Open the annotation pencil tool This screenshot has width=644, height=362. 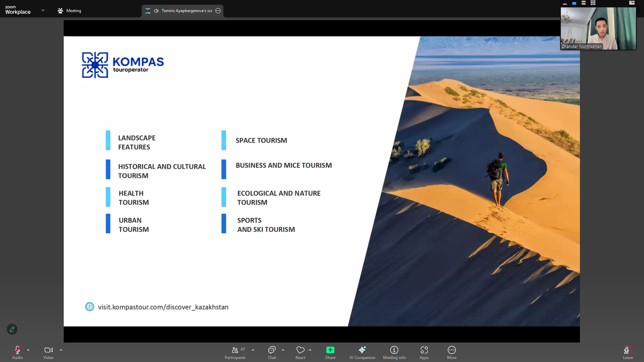[12, 329]
